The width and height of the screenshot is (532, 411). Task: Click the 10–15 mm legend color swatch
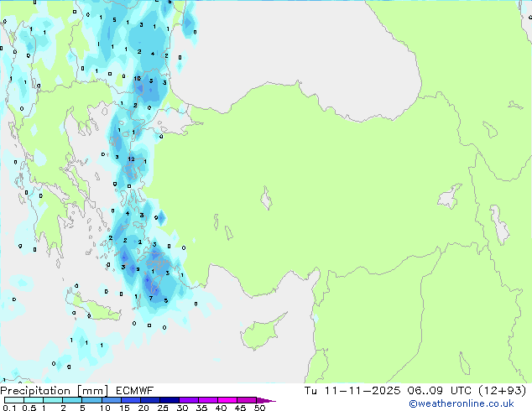111,400
